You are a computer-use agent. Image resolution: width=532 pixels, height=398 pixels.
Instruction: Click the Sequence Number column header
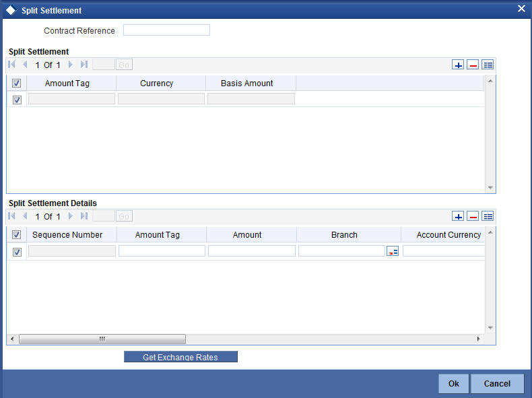(x=71, y=234)
